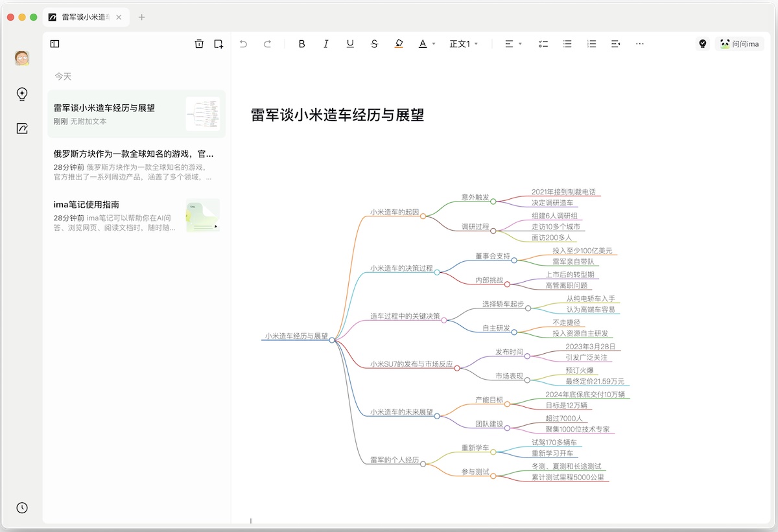Open the 正文1 paragraph style dropdown
The height and width of the screenshot is (532, 778).
coord(464,44)
